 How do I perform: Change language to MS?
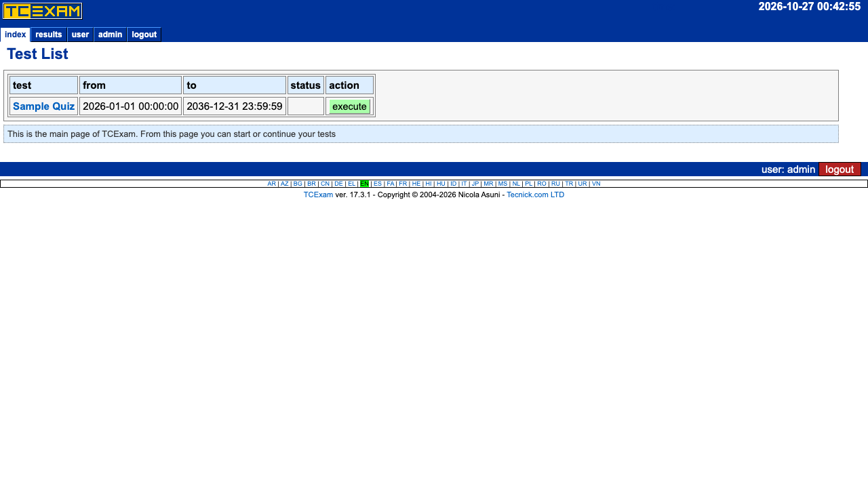coord(502,184)
